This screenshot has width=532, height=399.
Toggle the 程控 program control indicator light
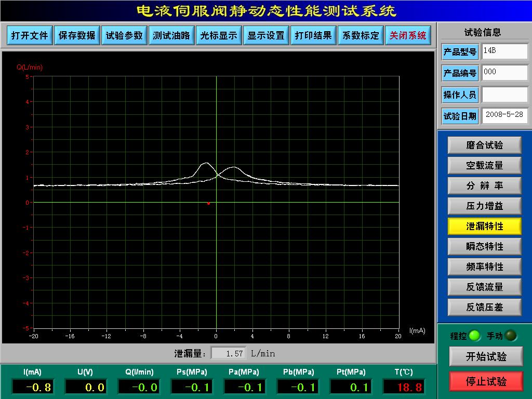pos(474,336)
